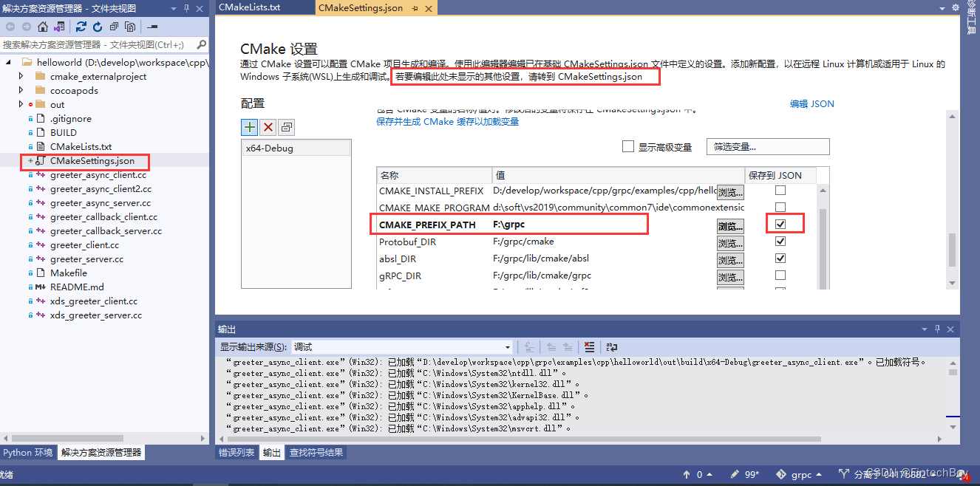Image resolution: width=980 pixels, height=486 pixels.
Task: Uncheck save to JSON for absl_DIR
Action: [x=780, y=259]
